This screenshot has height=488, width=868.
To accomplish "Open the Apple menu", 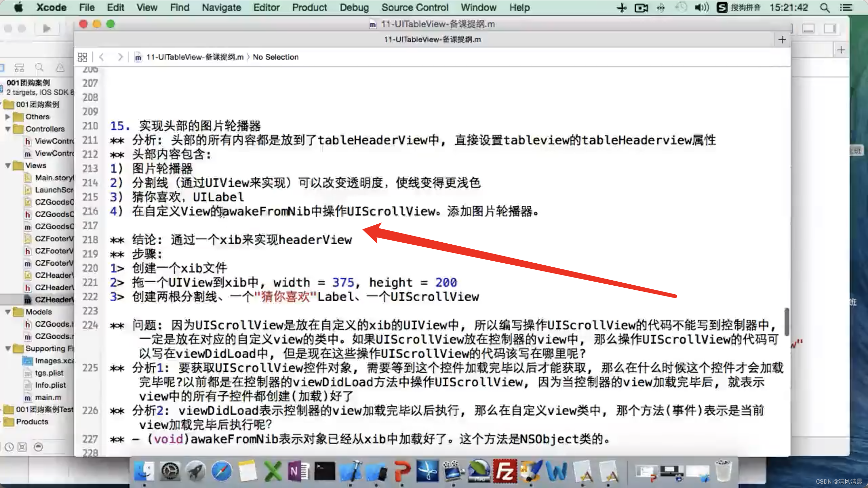I will pyautogui.click(x=18, y=7).
